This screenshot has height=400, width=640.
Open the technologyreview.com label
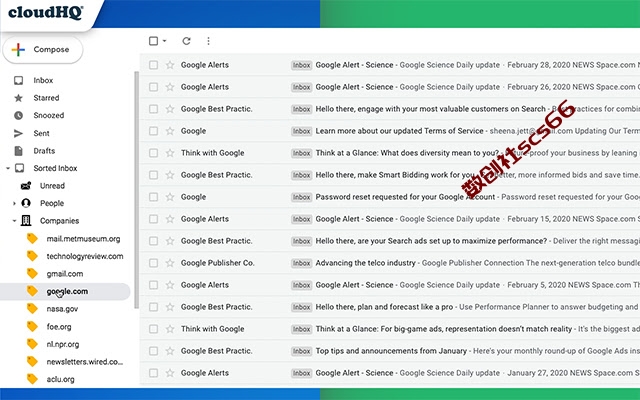[x=85, y=256]
